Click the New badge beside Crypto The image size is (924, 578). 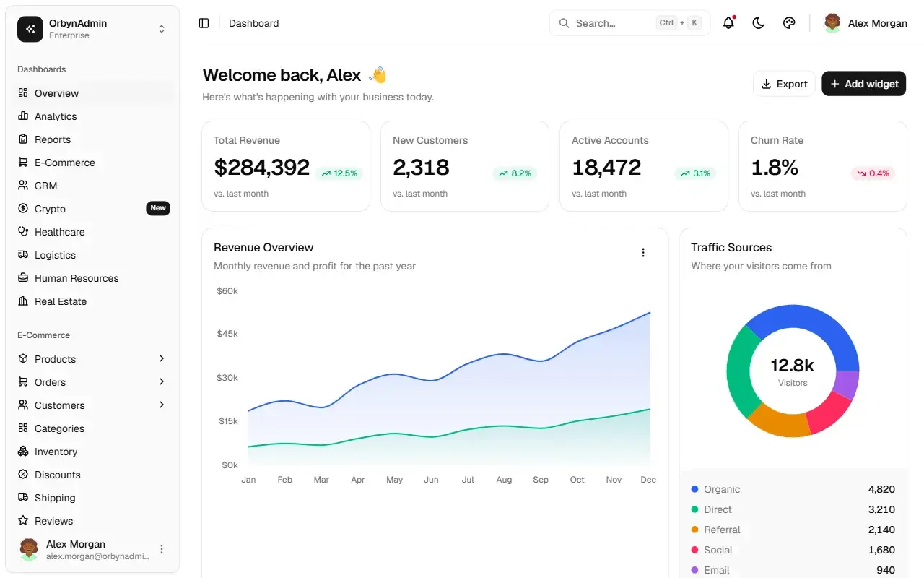(158, 208)
